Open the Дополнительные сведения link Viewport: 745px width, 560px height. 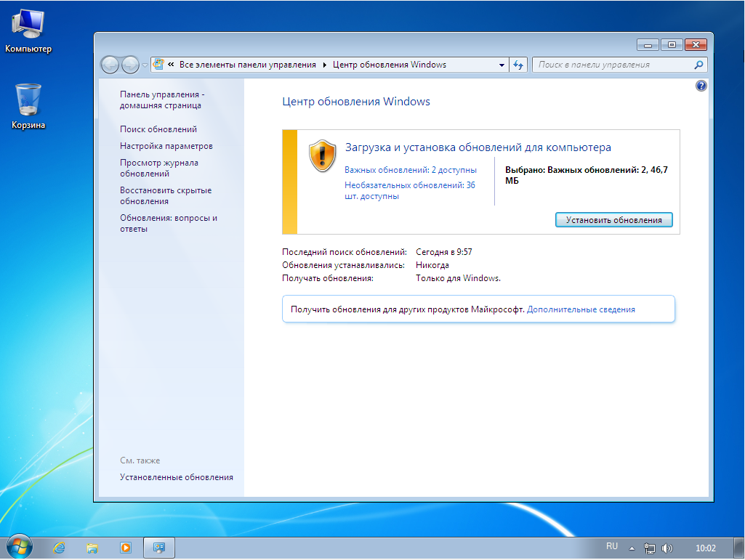click(581, 309)
